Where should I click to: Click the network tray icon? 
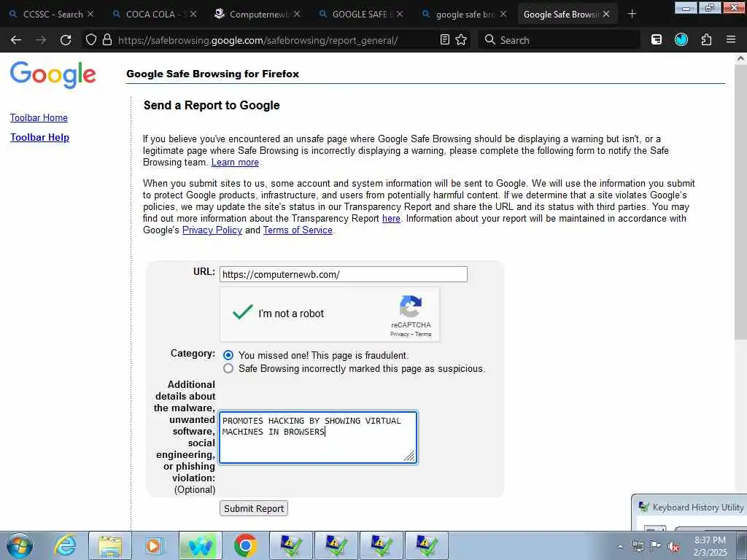[x=638, y=546]
